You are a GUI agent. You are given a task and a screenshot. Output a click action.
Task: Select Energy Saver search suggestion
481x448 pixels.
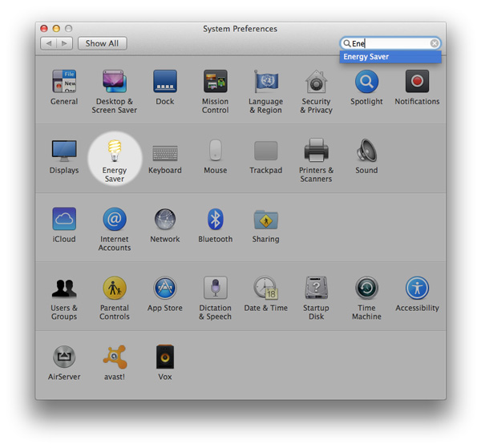tap(390, 57)
